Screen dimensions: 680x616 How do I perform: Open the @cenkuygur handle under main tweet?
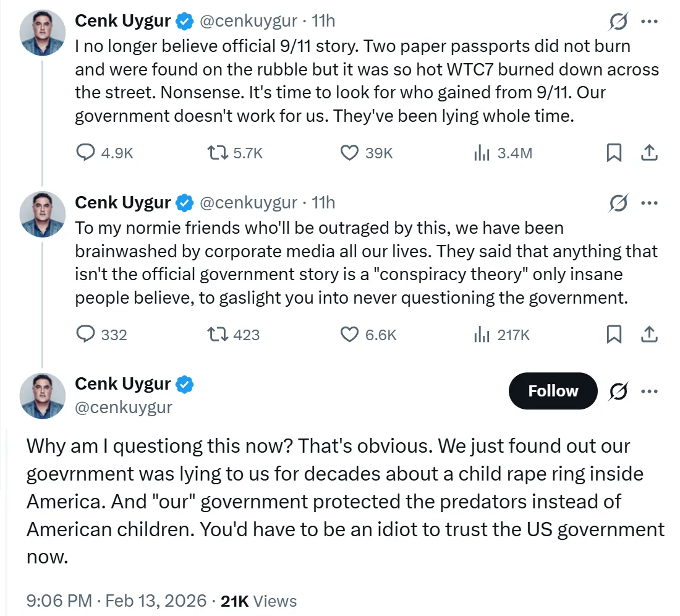tap(124, 407)
